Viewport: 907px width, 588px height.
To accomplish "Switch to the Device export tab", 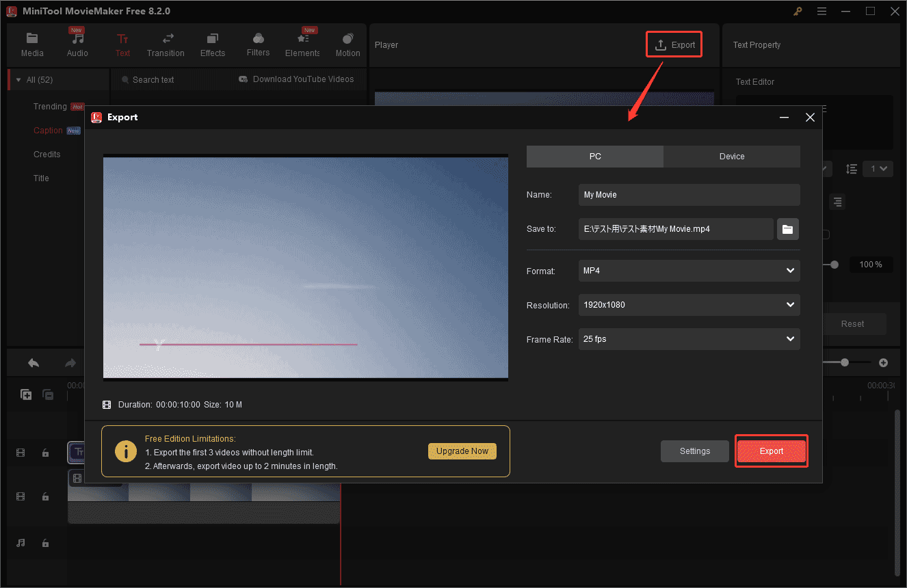I will [x=732, y=157].
